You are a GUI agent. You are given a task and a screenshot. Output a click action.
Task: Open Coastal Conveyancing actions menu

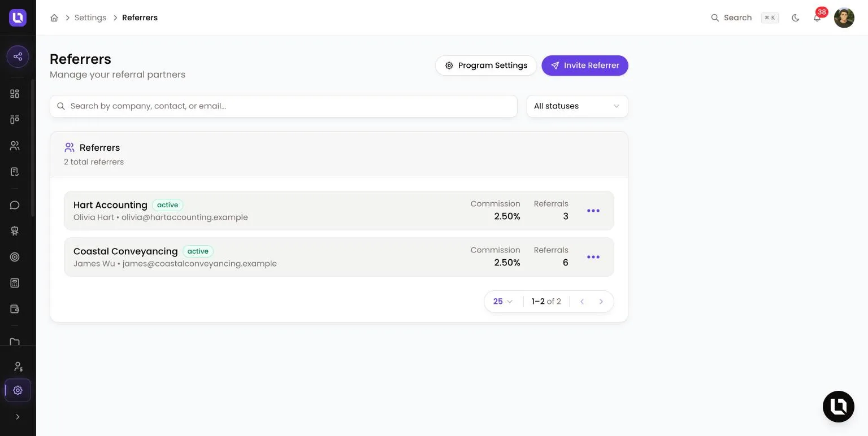593,257
